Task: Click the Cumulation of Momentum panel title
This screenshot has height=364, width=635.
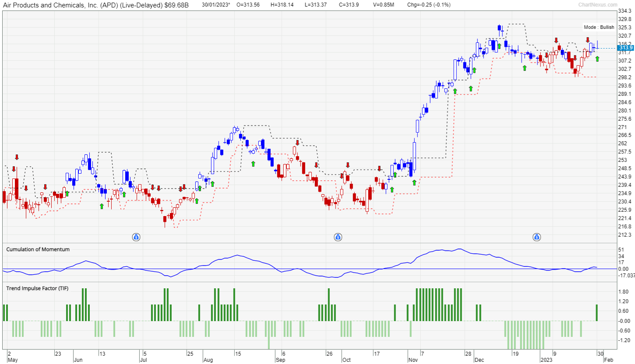Action: pos(38,249)
